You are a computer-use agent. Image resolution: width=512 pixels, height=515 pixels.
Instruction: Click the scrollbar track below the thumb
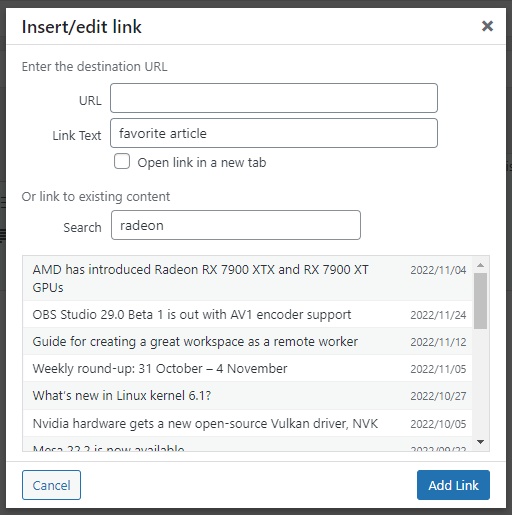click(x=480, y=383)
